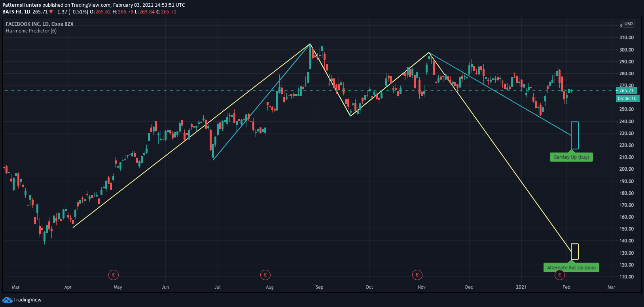Click the USD currency button
This screenshot has height=307, width=644.
click(629, 24)
